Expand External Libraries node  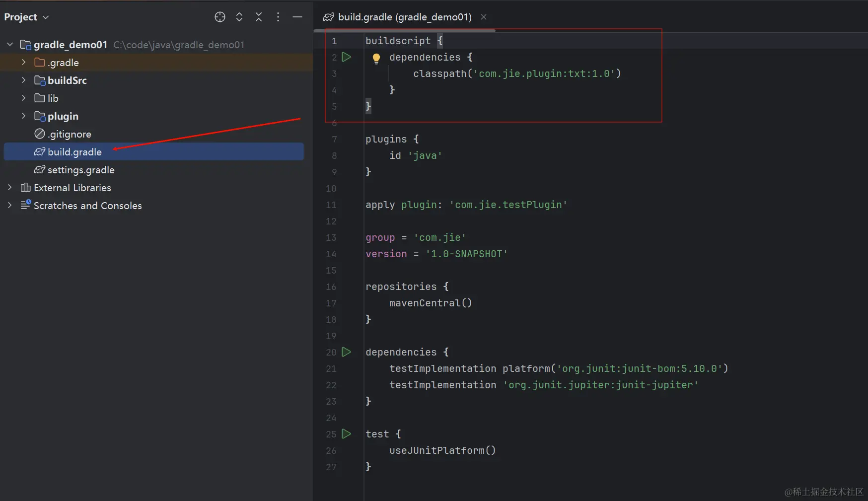(10, 188)
